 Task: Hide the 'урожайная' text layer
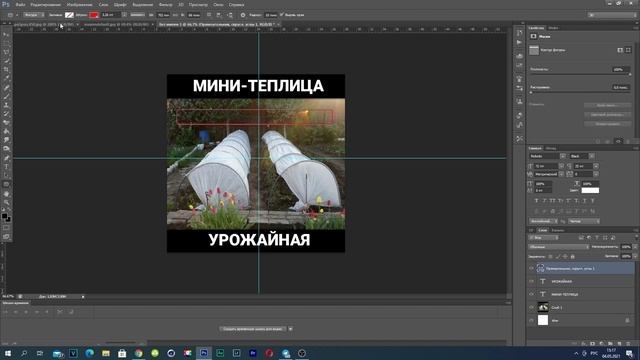531,281
